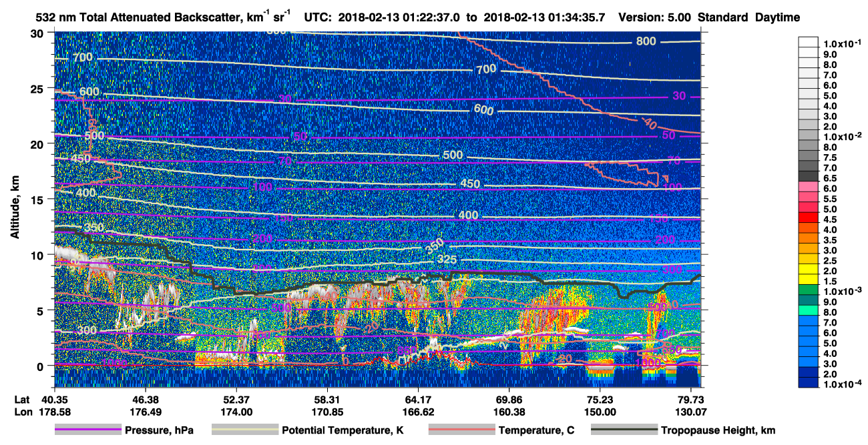Select the green colorbar swatch beside 1.0x10-3
Screen dimensions: 868x445
809,290
